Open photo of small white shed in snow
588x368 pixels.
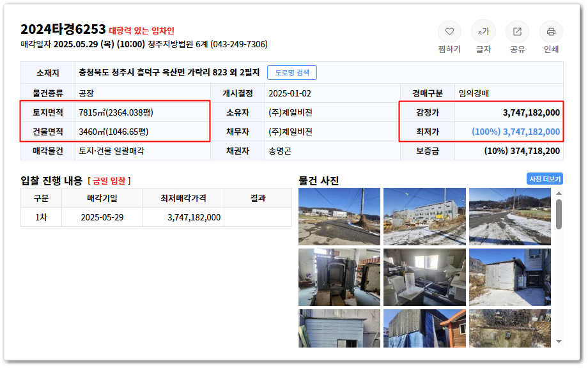point(510,277)
